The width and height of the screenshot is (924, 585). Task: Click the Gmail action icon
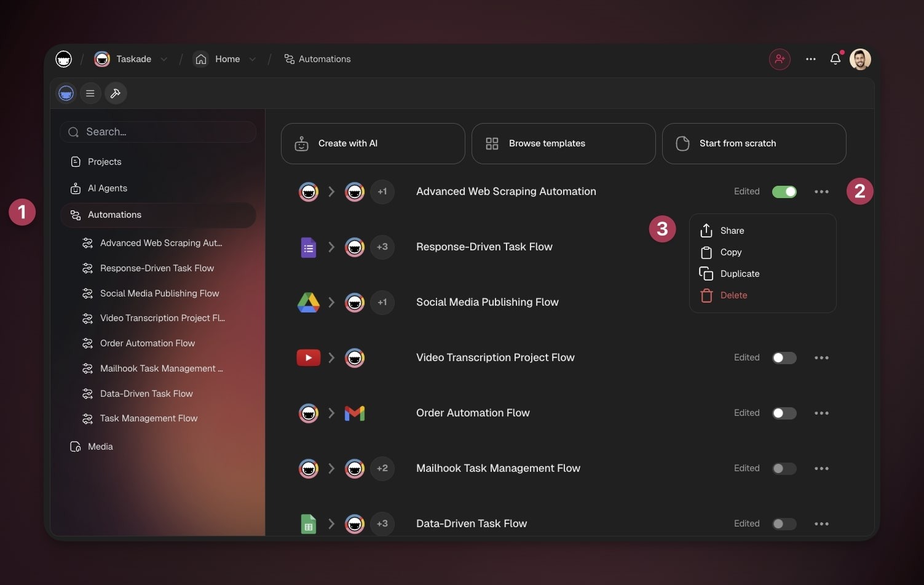[355, 413]
